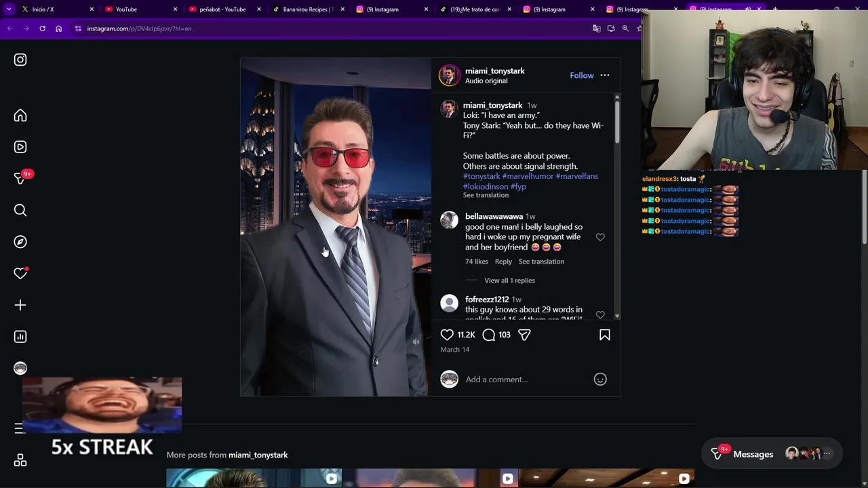Screen dimensions: 868x488
Task: Switch to the Bananirou Recipes tab
Action: pyautogui.click(x=308, y=9)
